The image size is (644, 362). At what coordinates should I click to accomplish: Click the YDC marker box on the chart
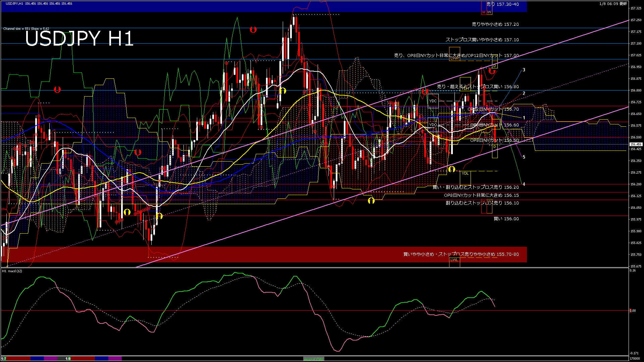(433, 101)
